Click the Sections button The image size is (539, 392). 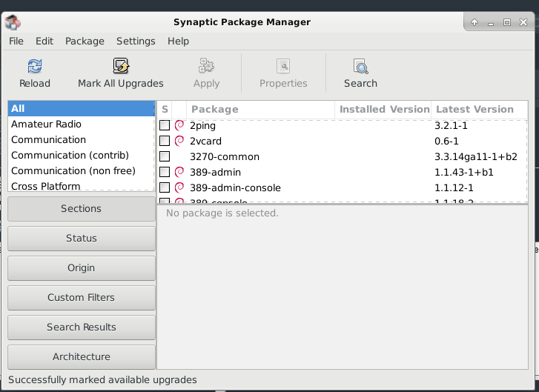81,208
